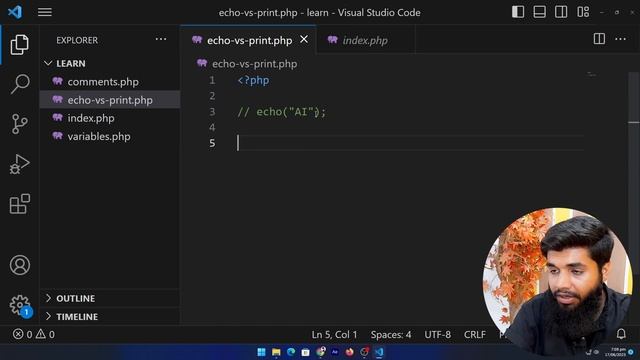
Task: Open Explorer Views and More Actions ellipsis
Action: coord(161,39)
